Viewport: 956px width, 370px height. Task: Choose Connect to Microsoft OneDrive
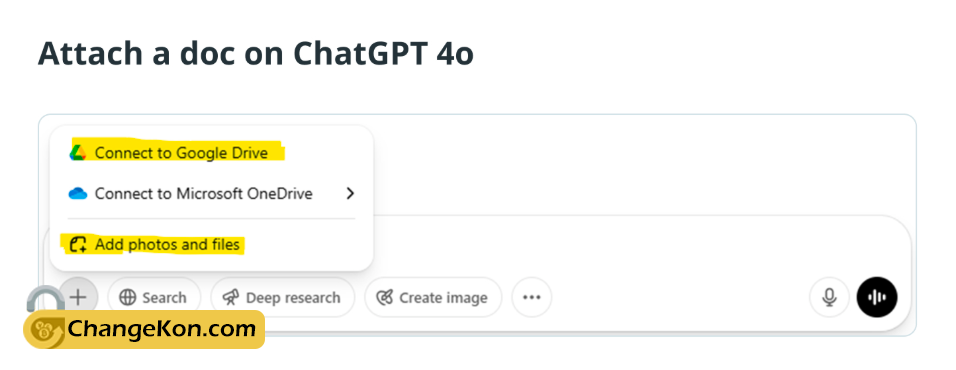(212, 194)
